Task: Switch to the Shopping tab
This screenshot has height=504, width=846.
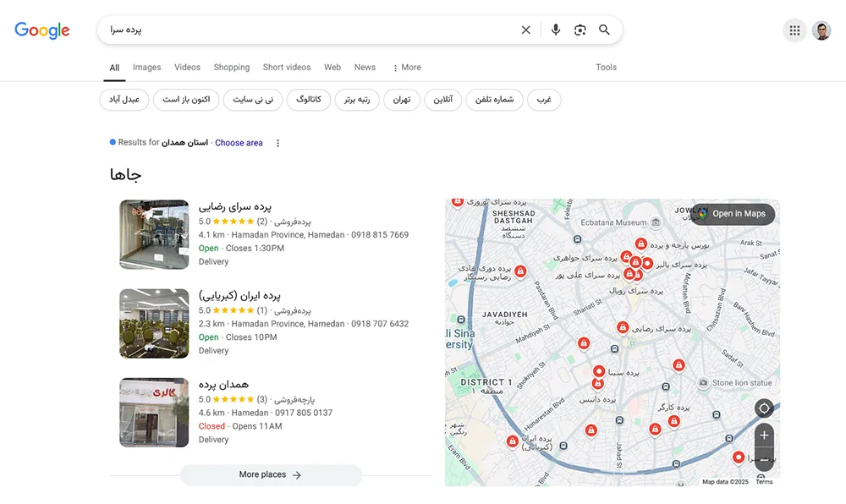Action: click(x=232, y=68)
